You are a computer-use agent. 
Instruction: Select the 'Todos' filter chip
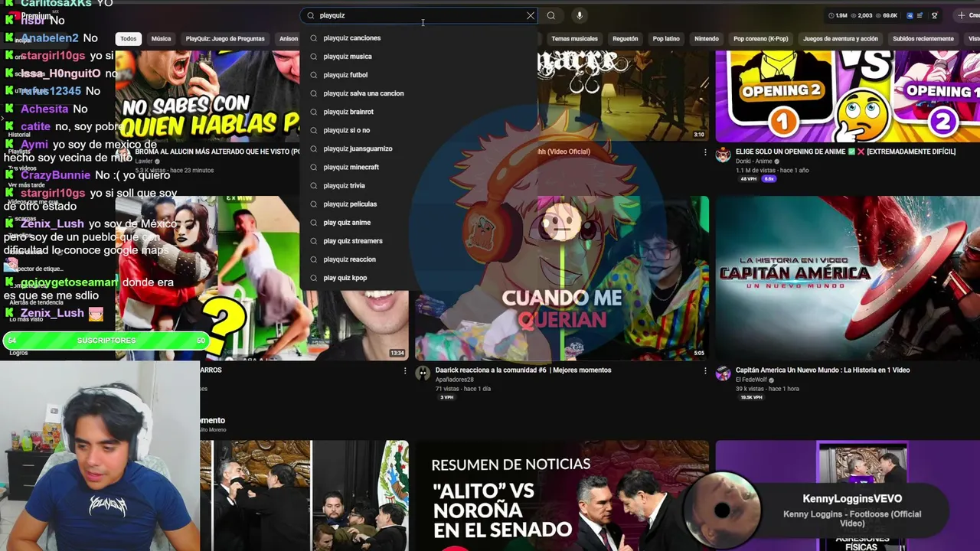pyautogui.click(x=129, y=38)
